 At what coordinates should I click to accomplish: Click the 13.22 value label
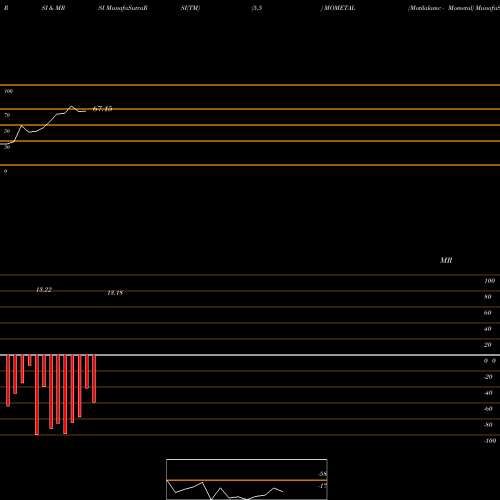click(44, 290)
